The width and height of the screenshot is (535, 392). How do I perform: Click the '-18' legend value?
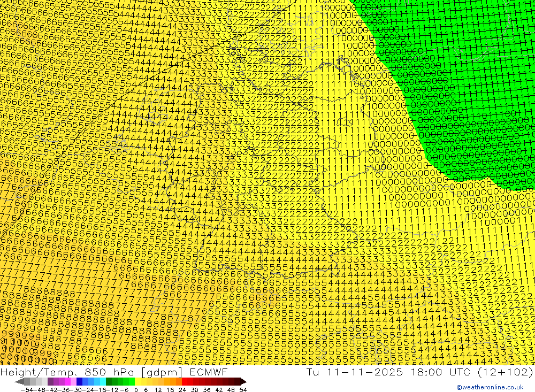tap(100, 390)
